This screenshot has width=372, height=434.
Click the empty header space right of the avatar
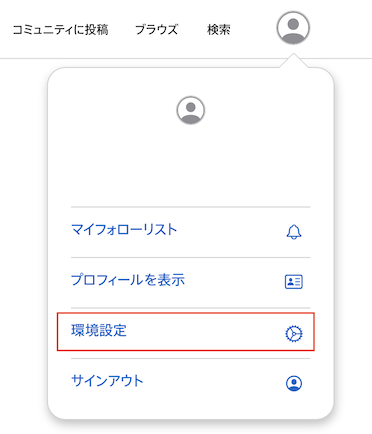tap(342, 28)
